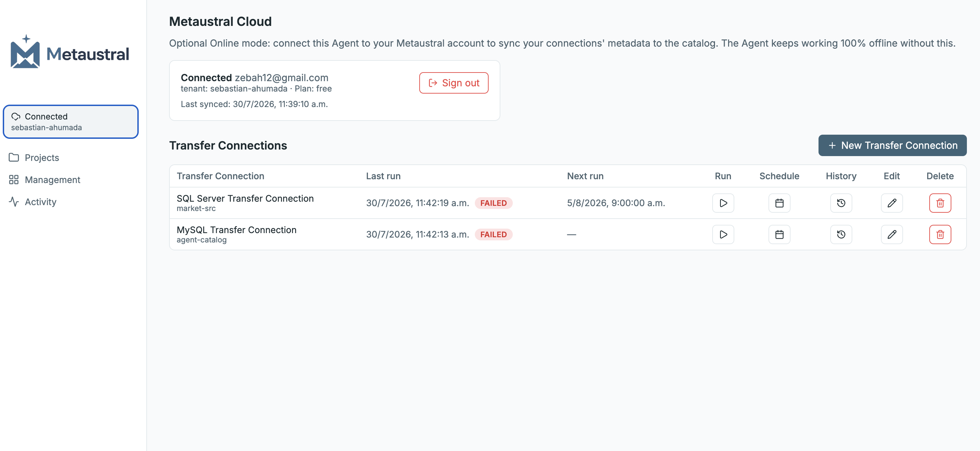
Task: Open the Management section
Action: [x=52, y=180]
